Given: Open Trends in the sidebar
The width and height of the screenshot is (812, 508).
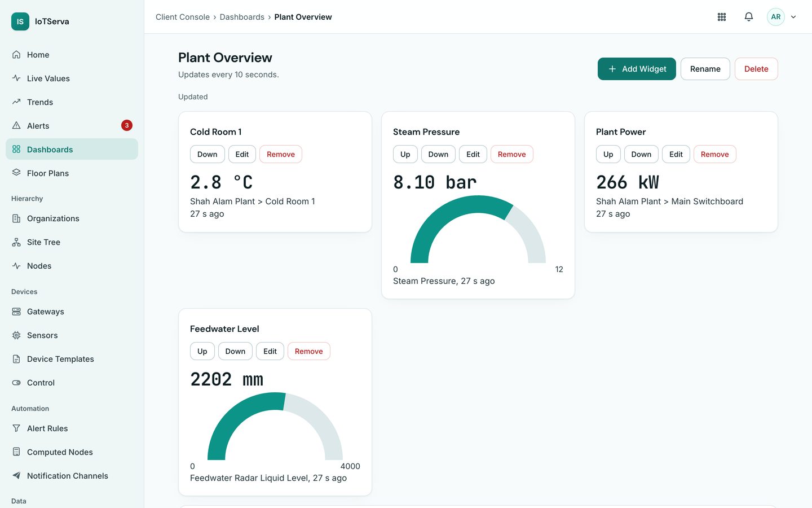Looking at the screenshot, I should coord(72,102).
